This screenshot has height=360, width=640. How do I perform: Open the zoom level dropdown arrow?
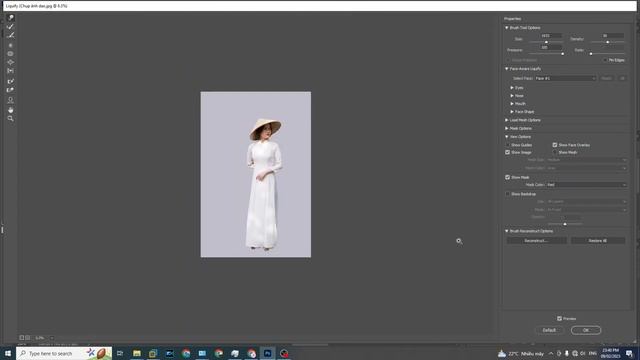point(52,338)
